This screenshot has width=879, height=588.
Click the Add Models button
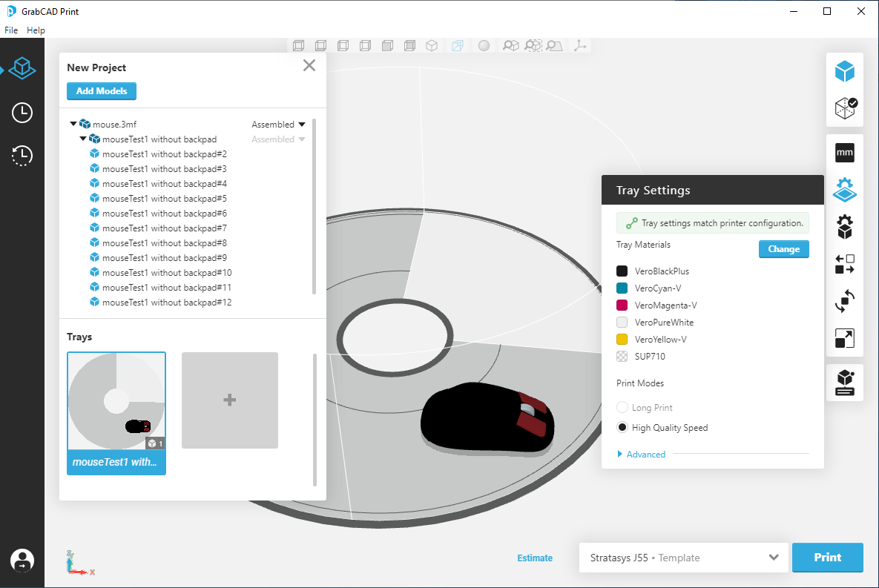coord(102,90)
